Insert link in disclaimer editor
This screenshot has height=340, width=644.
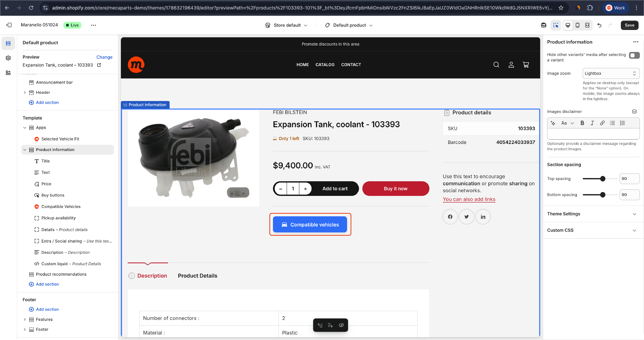(x=602, y=123)
